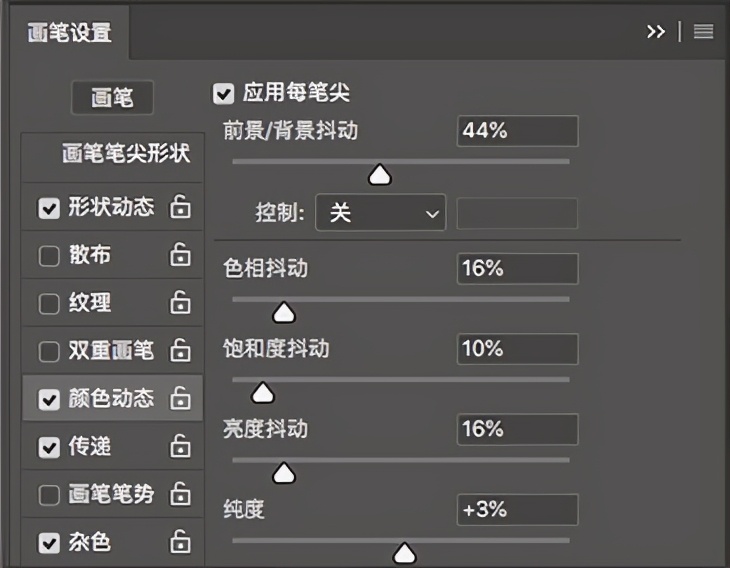Enable the 纹理 checkbox
Viewport: 730px width, 568px height.
pyautogui.click(x=49, y=303)
